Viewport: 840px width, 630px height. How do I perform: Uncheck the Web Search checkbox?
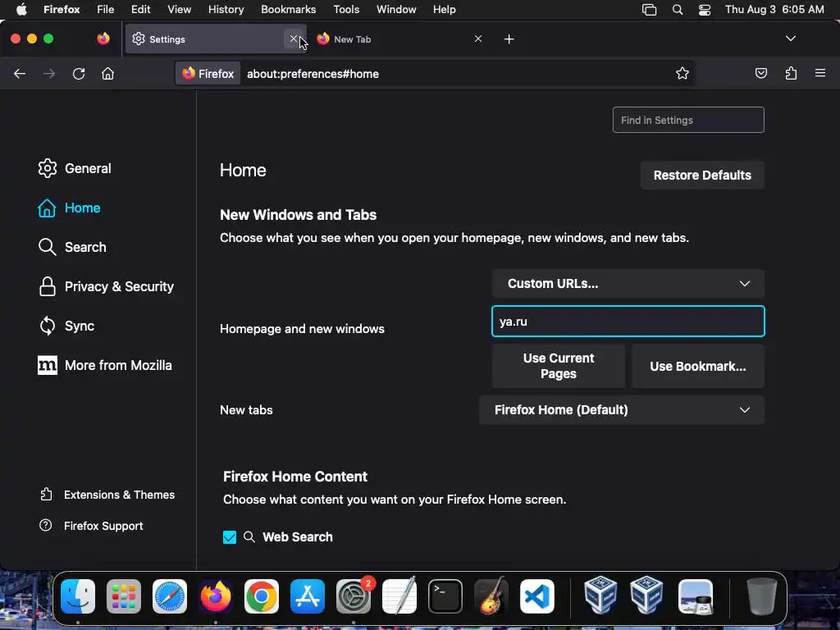point(230,536)
